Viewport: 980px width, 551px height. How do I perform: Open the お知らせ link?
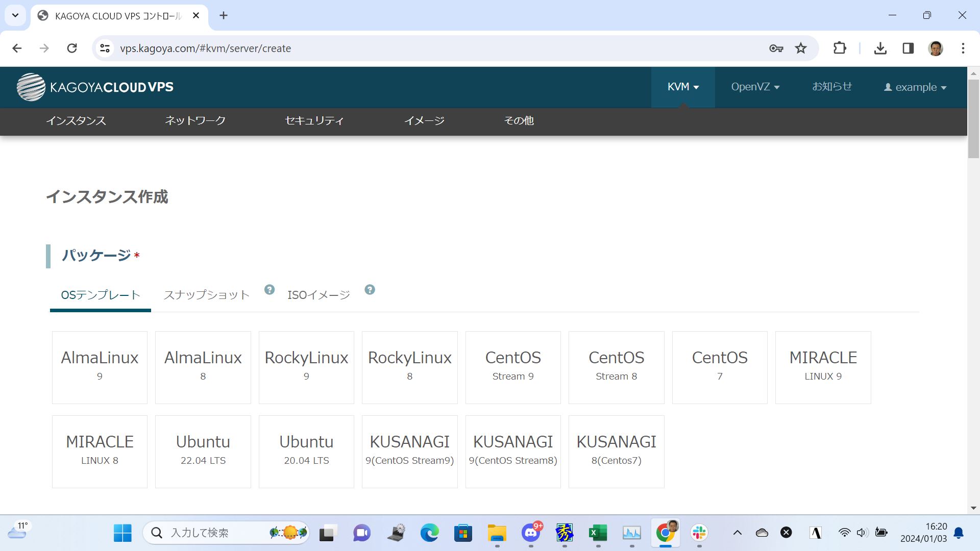point(832,87)
